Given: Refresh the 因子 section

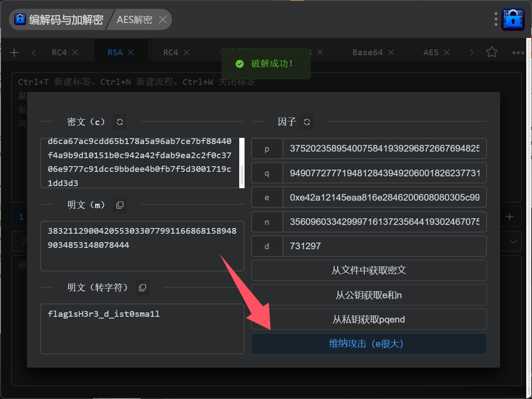Looking at the screenshot, I should [x=306, y=122].
